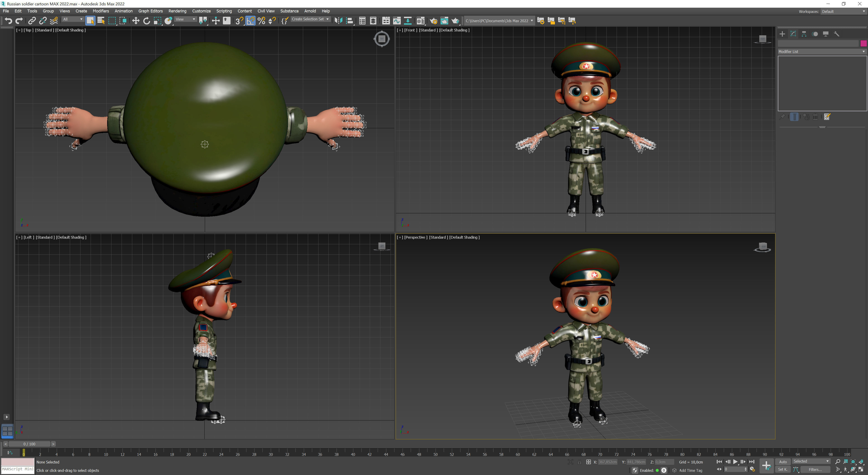The height and width of the screenshot is (475, 868).
Task: Open the Modifiers menu
Action: click(101, 11)
